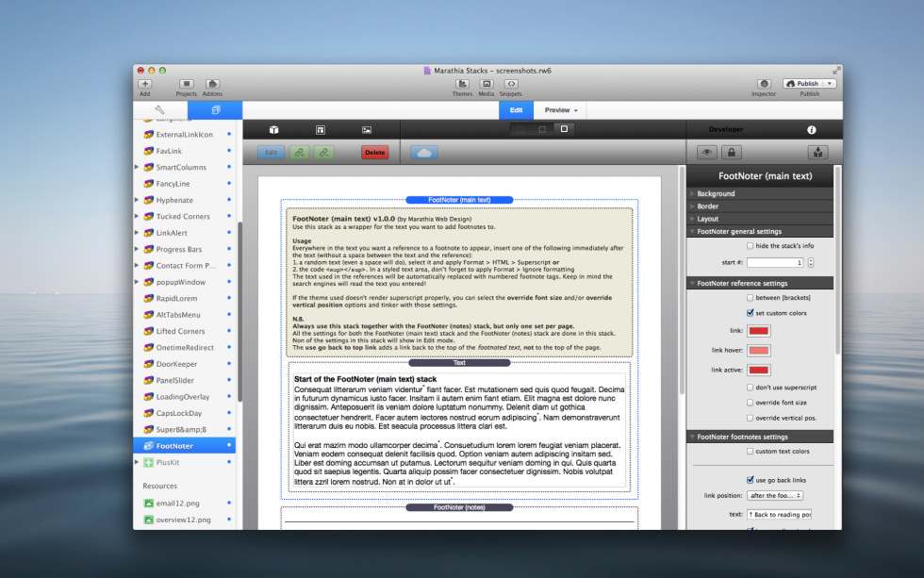Switch to the wrench settings sidebar tab
Image resolution: width=924 pixels, height=578 pixels.
pos(159,110)
